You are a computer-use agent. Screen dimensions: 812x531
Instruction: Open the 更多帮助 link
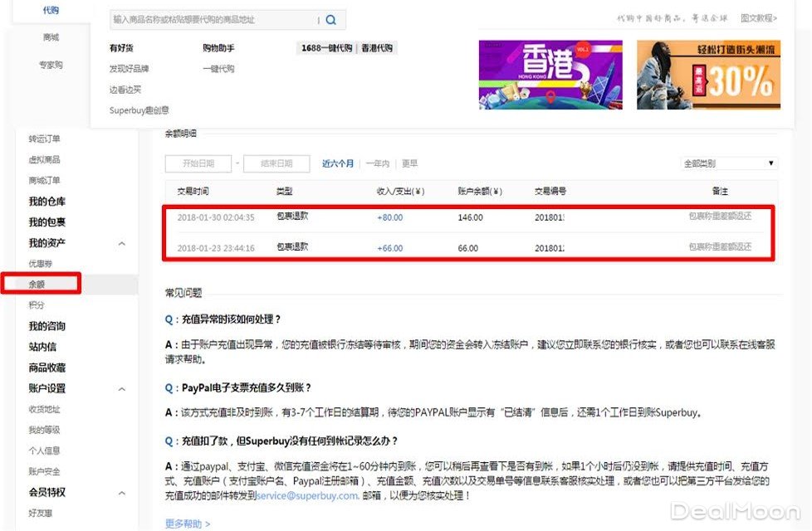(187, 524)
